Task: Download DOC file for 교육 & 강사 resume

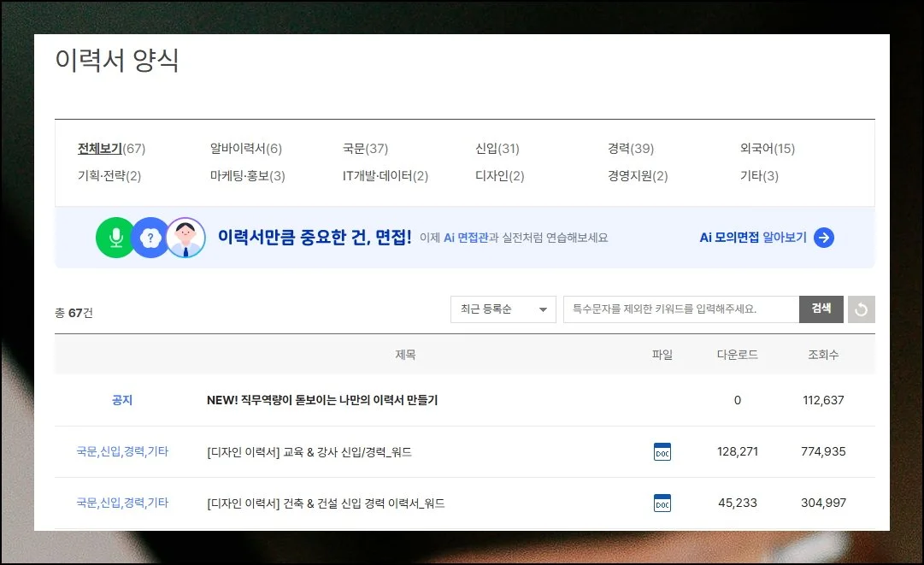Action: pos(662,451)
